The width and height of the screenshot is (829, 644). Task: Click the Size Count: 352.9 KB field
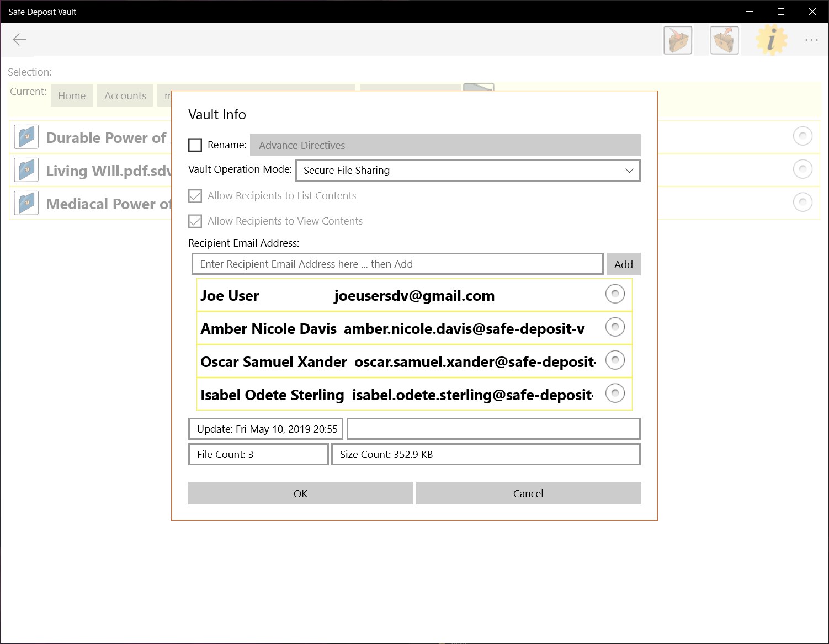[x=486, y=454]
